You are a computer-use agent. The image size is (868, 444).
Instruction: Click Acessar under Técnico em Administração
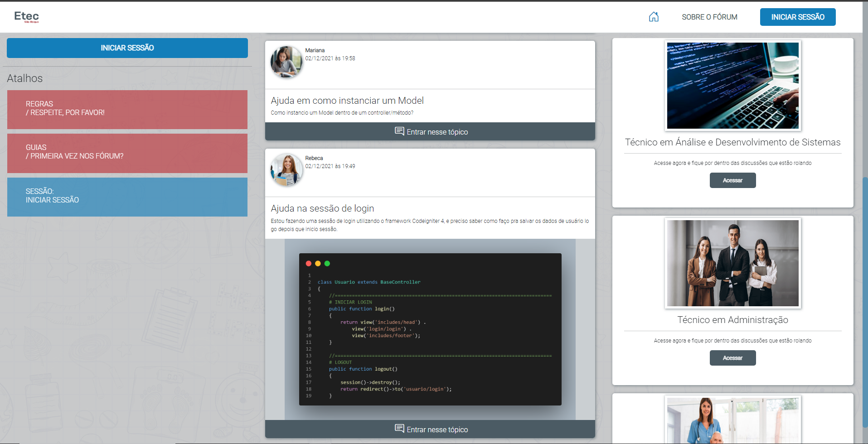[x=733, y=358]
